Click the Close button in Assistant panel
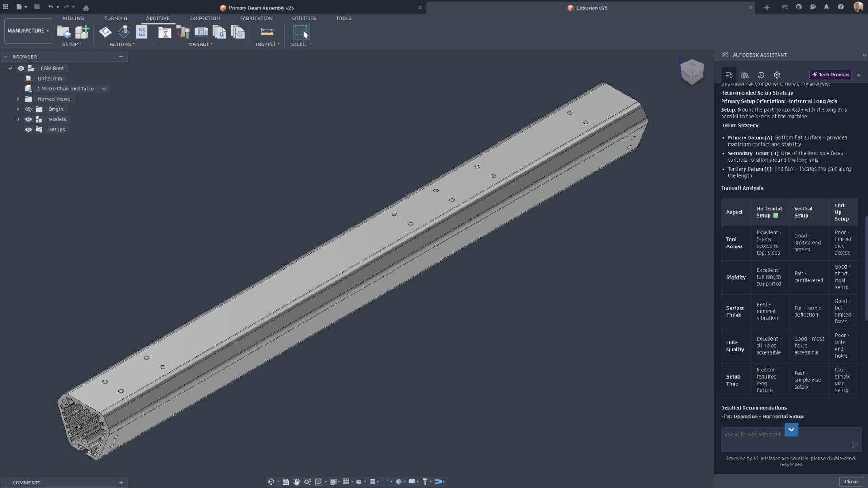868x488 pixels. pyautogui.click(x=850, y=482)
